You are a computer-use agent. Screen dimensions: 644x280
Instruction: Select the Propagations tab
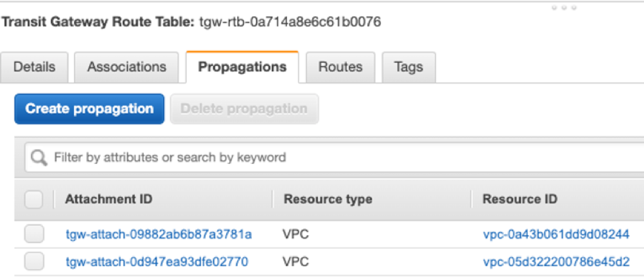pos(242,67)
